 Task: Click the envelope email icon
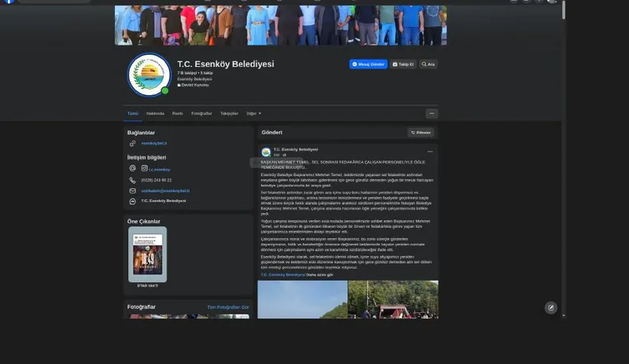pos(132,190)
